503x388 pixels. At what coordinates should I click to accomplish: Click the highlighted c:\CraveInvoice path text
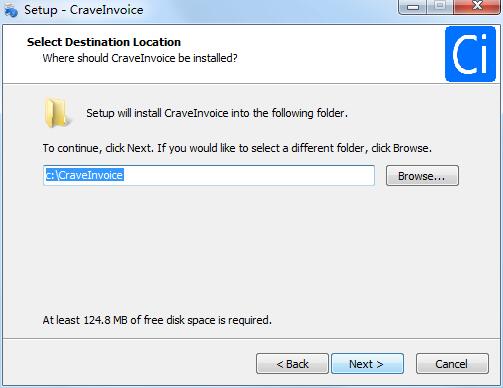point(84,175)
